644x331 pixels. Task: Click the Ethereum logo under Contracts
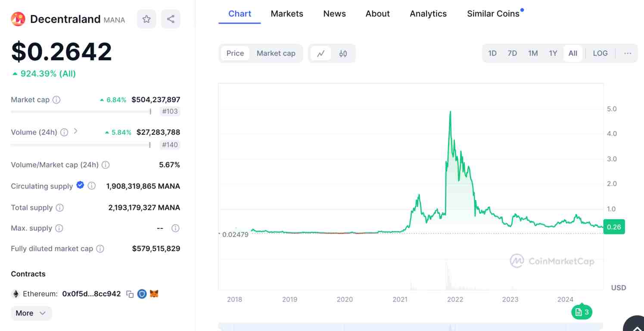tap(16, 294)
